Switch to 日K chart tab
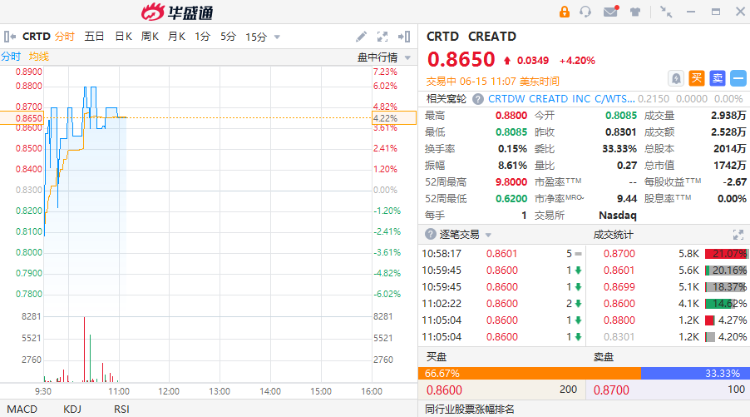This screenshot has width=750, height=417. pyautogui.click(x=122, y=37)
